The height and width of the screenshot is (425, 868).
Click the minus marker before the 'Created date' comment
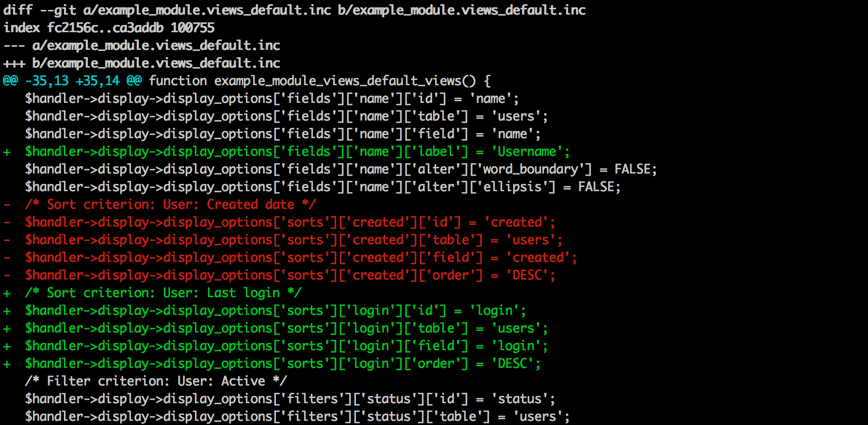(7, 205)
